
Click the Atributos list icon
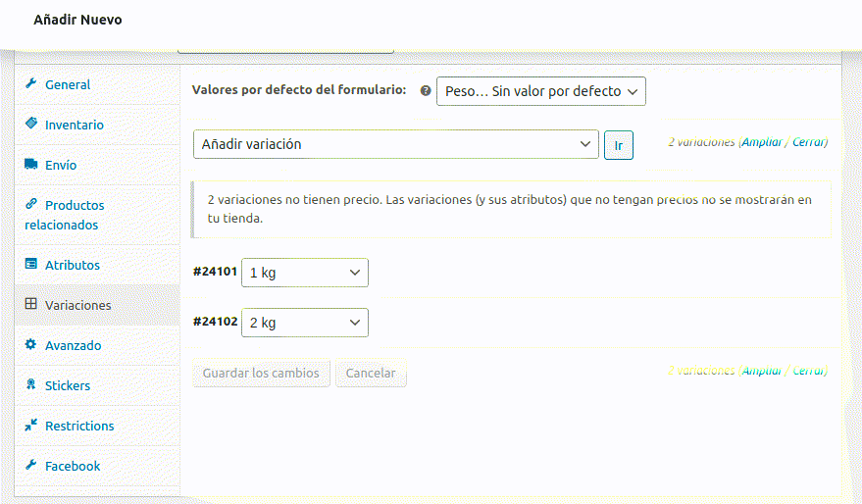tap(31, 265)
